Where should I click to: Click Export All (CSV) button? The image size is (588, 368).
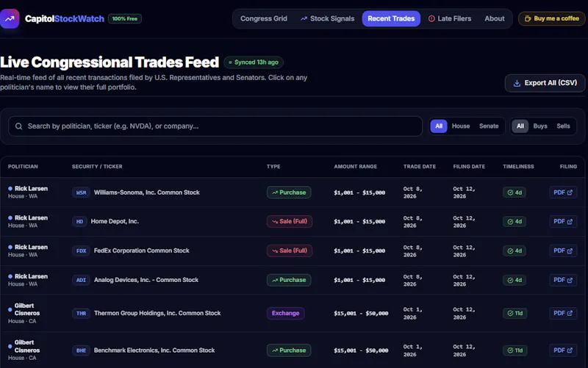point(545,83)
